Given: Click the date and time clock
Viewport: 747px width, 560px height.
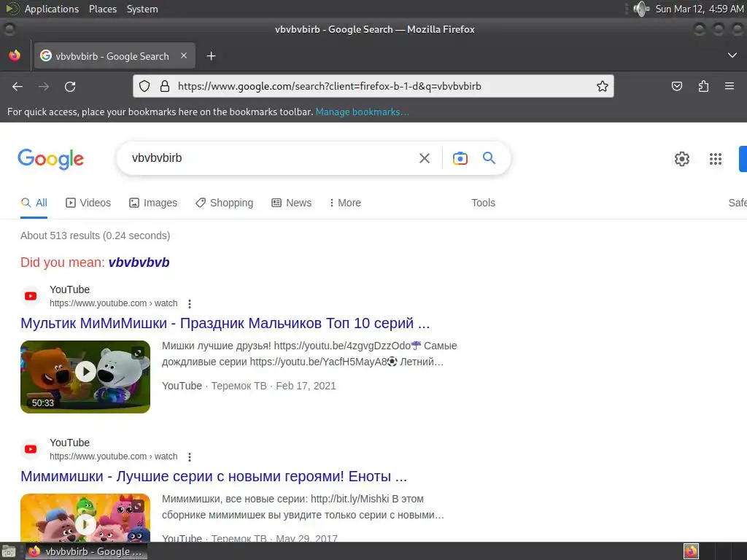Looking at the screenshot, I should click(699, 9).
